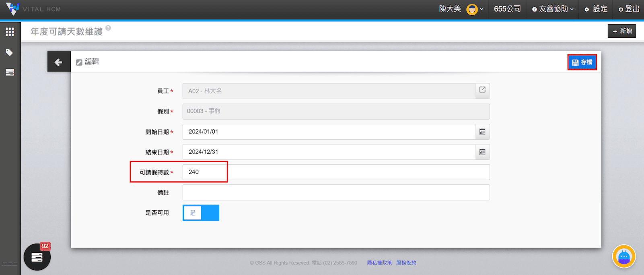
Task: Expand the 友善協助 help menu
Action: (x=553, y=9)
